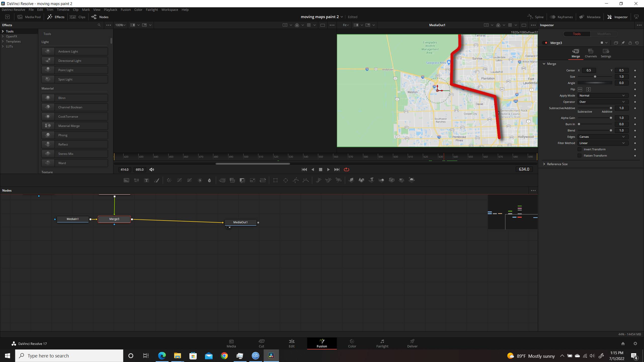
Task: Add a Fast Noise node from toolbar
Action: click(x=136, y=180)
